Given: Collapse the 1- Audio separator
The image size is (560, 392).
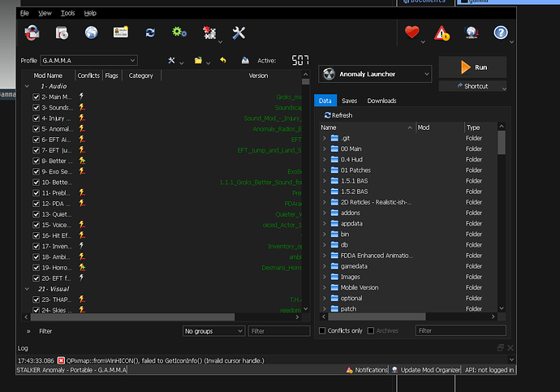Looking at the screenshot, I should click(27, 86).
